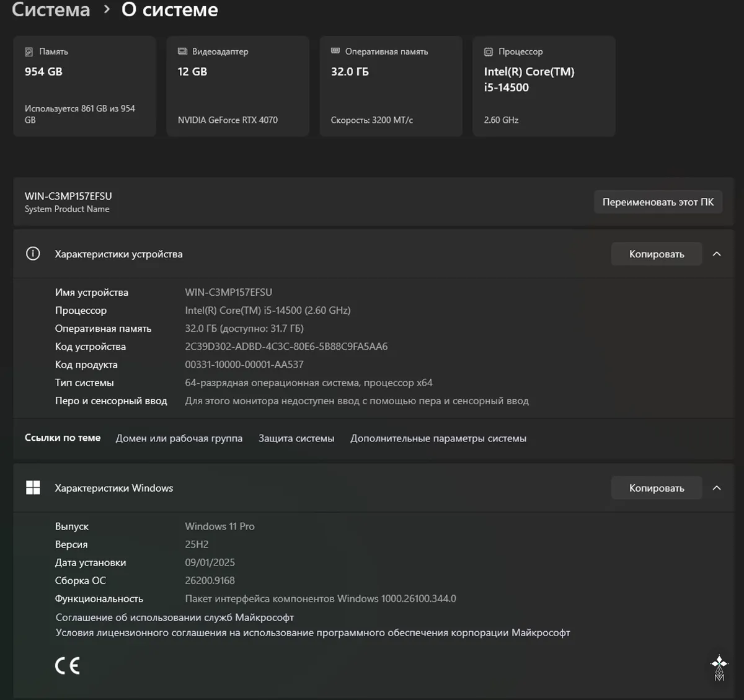Click the Дата установки label
Image resolution: width=744 pixels, height=700 pixels.
91,562
